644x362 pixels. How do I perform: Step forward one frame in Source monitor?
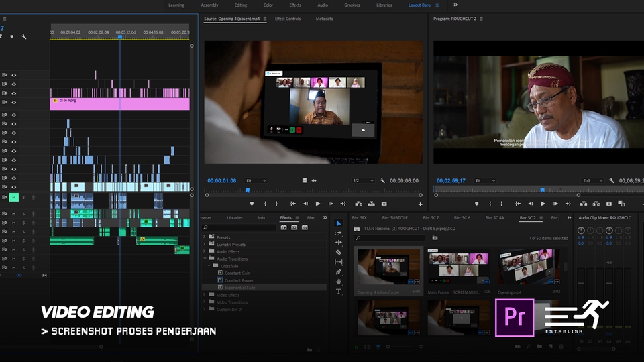click(x=331, y=204)
